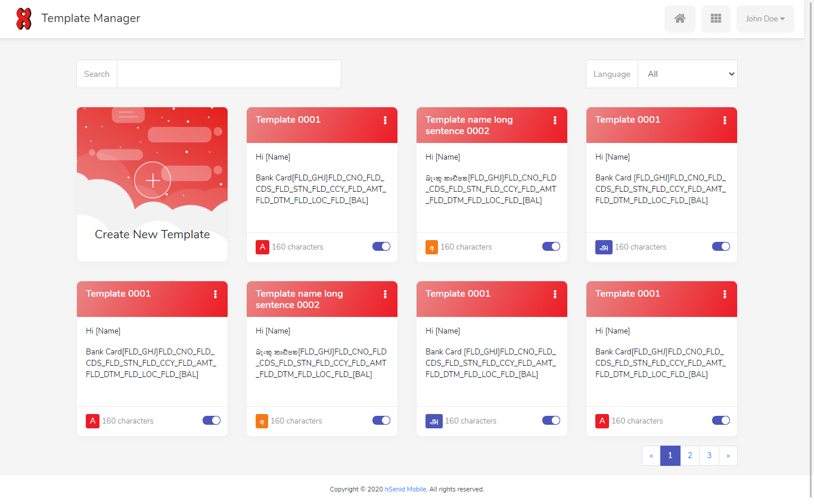Click the red Template Manager logo
Screen dimensions: 814x504
click(24, 19)
